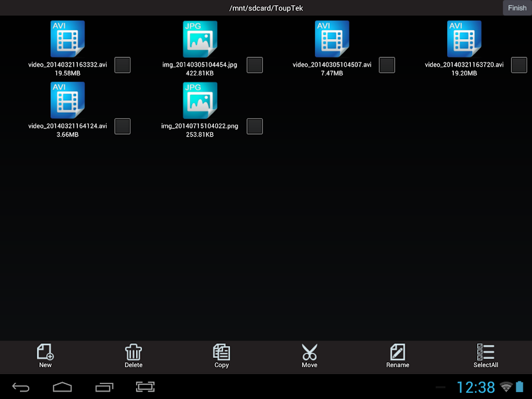This screenshot has width=532, height=399.
Task: Open the JPG icon for img_20140305104454.jpg
Action: pyautogui.click(x=200, y=39)
